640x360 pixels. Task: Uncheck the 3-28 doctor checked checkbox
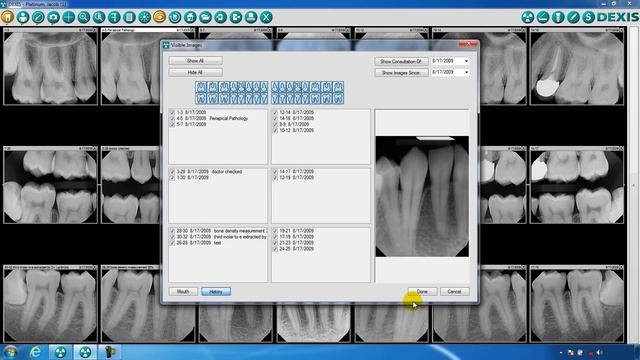172,172
